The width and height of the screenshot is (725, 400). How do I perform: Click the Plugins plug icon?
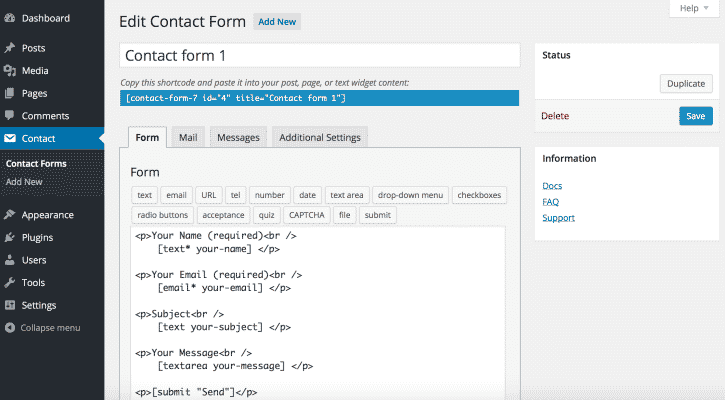[x=9, y=237]
